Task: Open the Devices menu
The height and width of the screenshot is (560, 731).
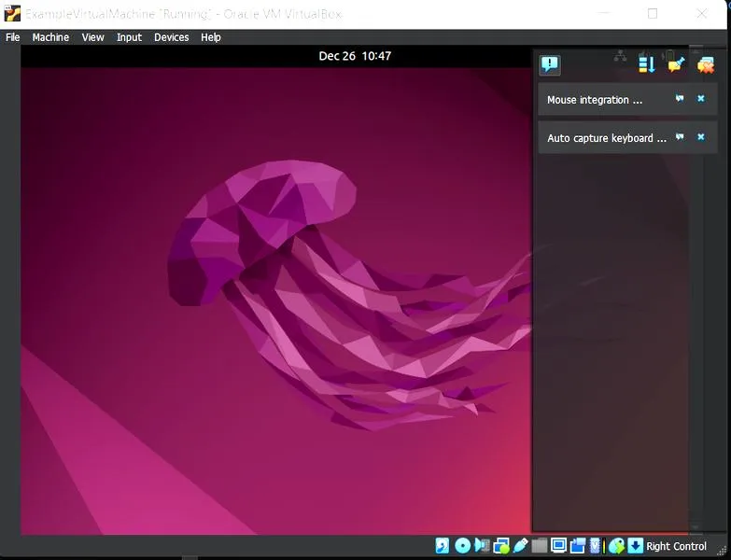Action: (x=171, y=37)
